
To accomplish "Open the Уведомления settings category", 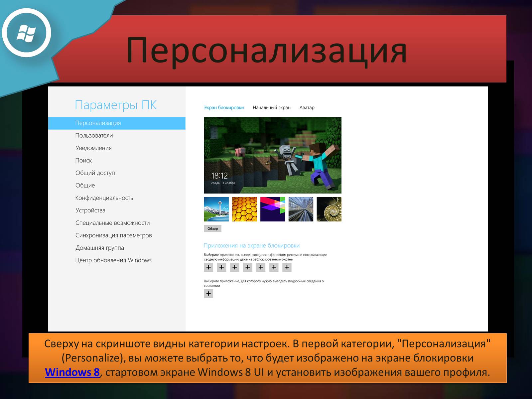I will coord(93,148).
